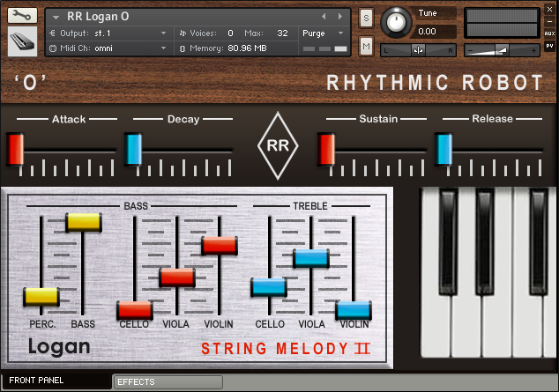This screenshot has height=392, width=559.
Task: Click the RR diamond logo
Action: coord(278,145)
